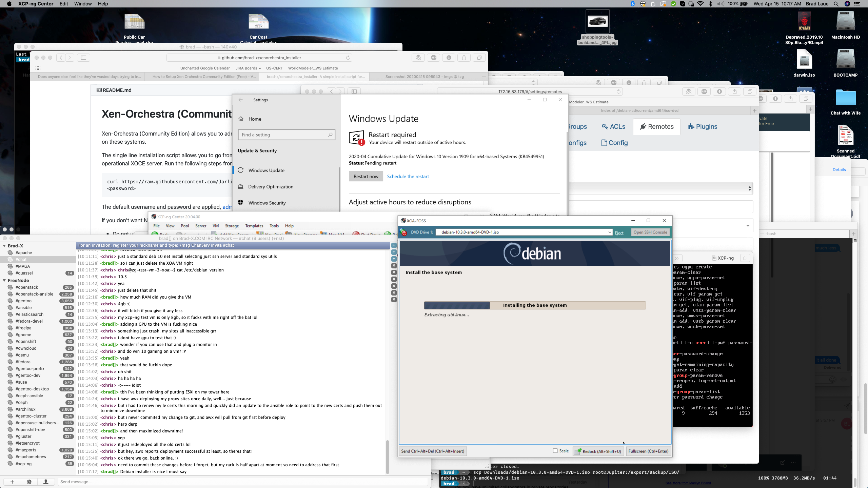Click the IRC chat vertical scrollbar

[x=387, y=457]
